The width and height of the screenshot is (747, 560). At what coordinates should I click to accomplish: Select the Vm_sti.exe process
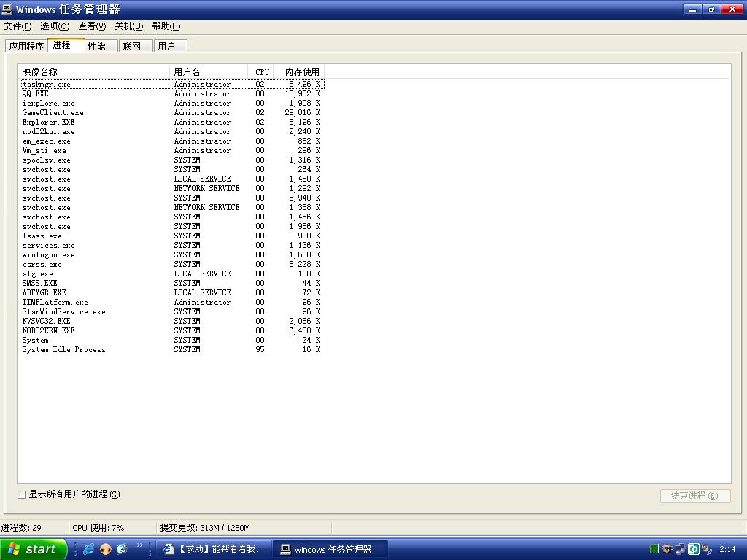coord(172,151)
